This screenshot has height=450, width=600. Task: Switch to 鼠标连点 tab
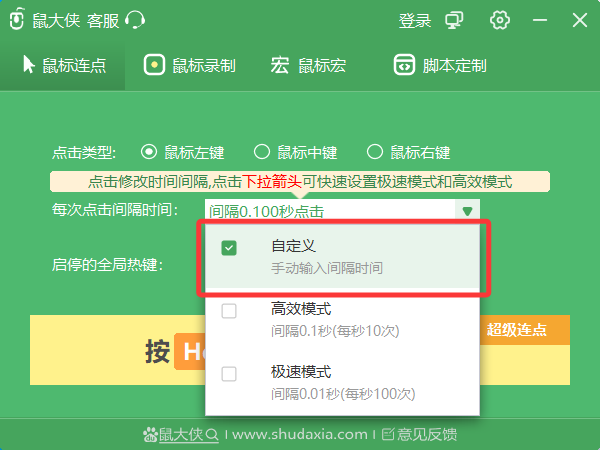click(72, 66)
